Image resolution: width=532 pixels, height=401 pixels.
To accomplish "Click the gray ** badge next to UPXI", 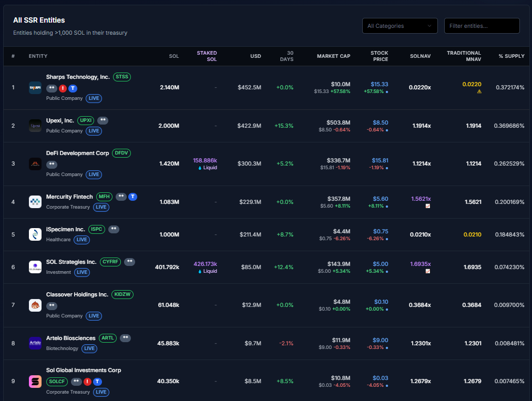I will tap(103, 120).
